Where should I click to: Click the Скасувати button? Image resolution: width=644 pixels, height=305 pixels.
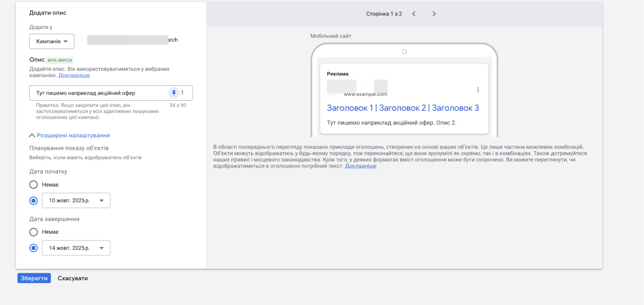point(73,278)
